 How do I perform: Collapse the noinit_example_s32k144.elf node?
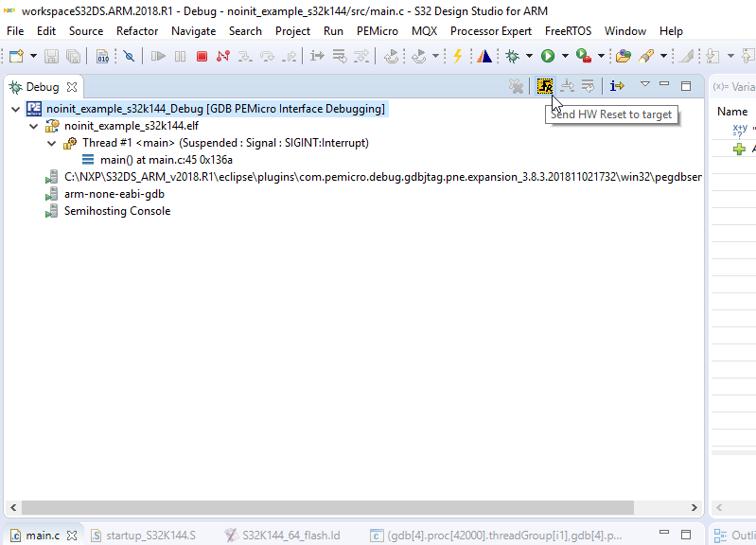click(x=33, y=127)
